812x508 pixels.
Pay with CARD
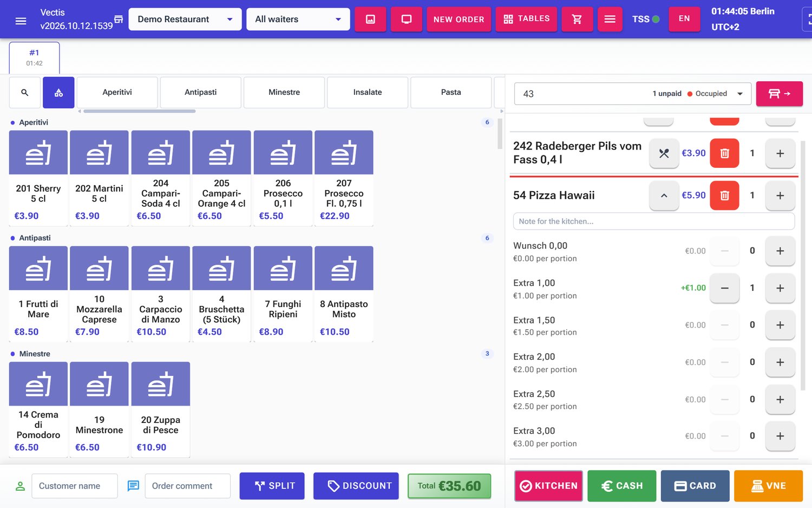[695, 486]
